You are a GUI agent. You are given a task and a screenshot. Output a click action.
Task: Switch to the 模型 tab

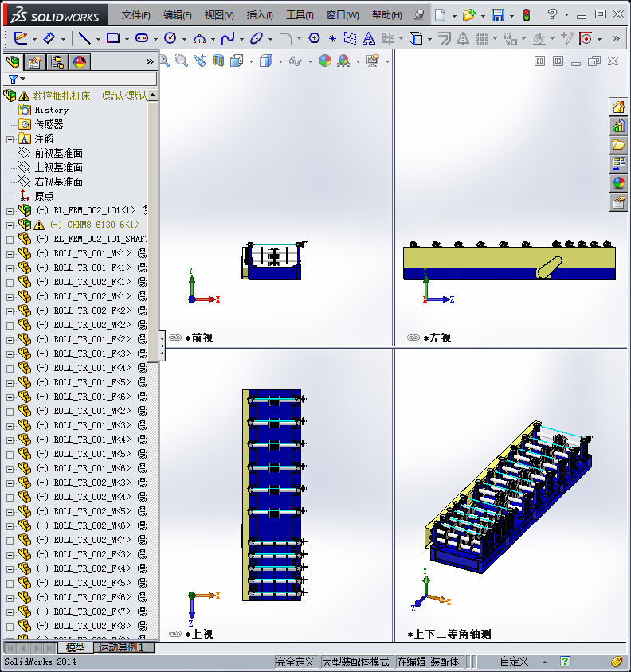pos(75,647)
